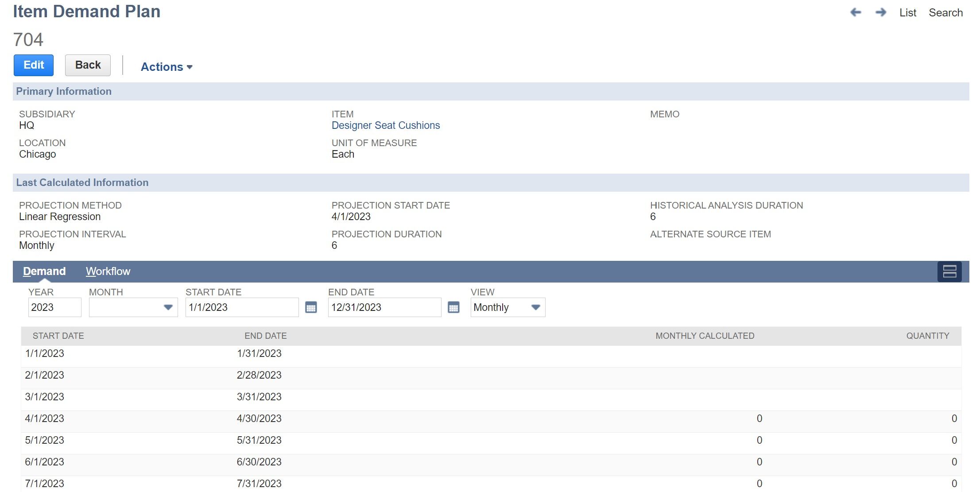Select the Demand tab

point(44,271)
